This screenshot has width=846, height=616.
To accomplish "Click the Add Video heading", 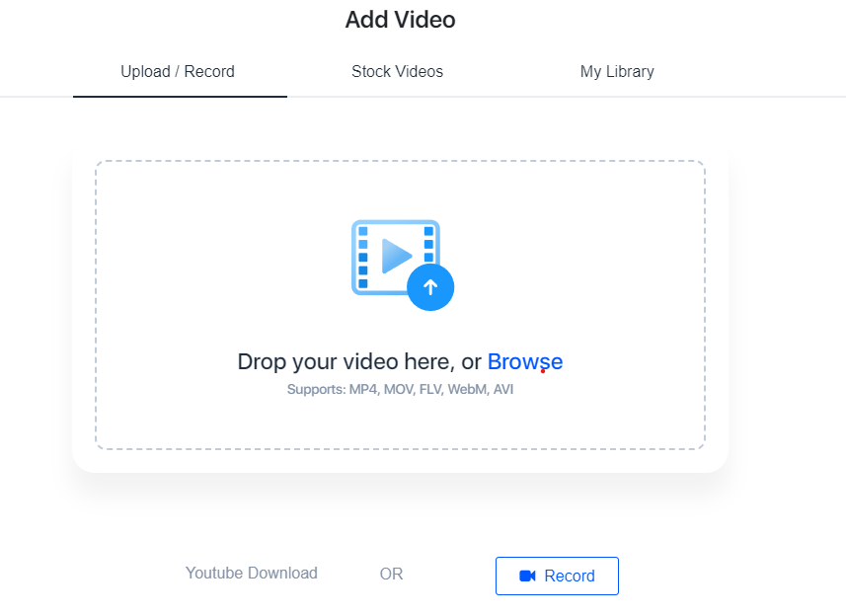I will pos(401,20).
